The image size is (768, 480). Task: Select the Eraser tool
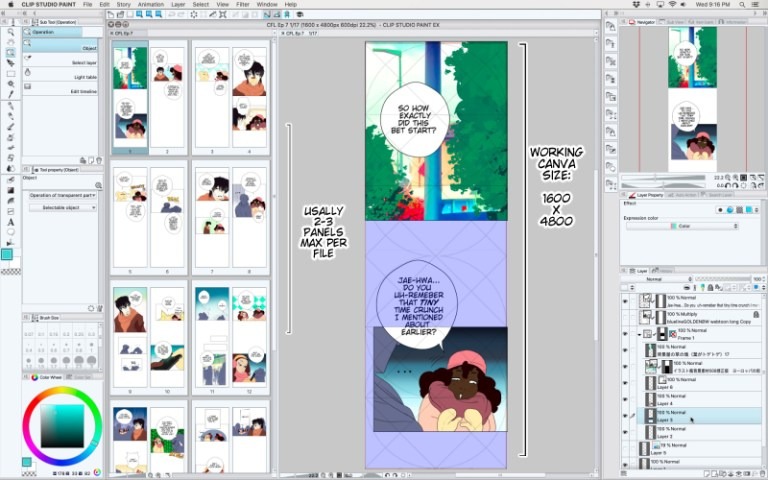point(11,158)
